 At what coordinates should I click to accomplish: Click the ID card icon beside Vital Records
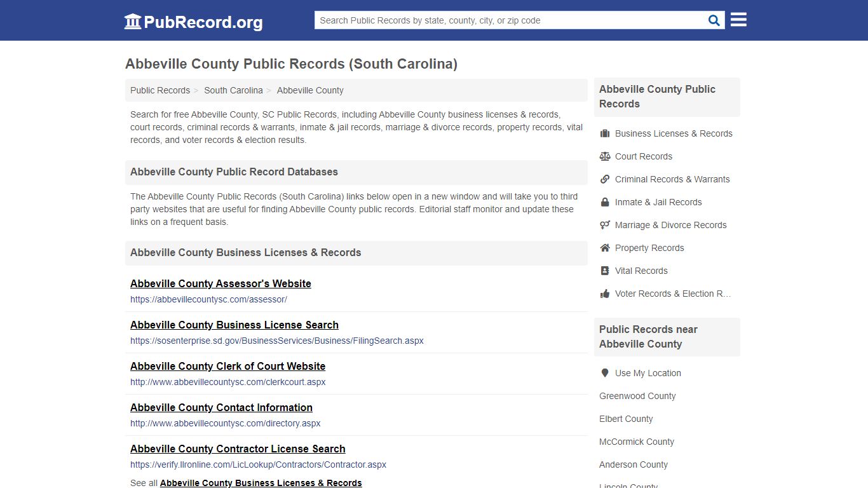tap(605, 271)
